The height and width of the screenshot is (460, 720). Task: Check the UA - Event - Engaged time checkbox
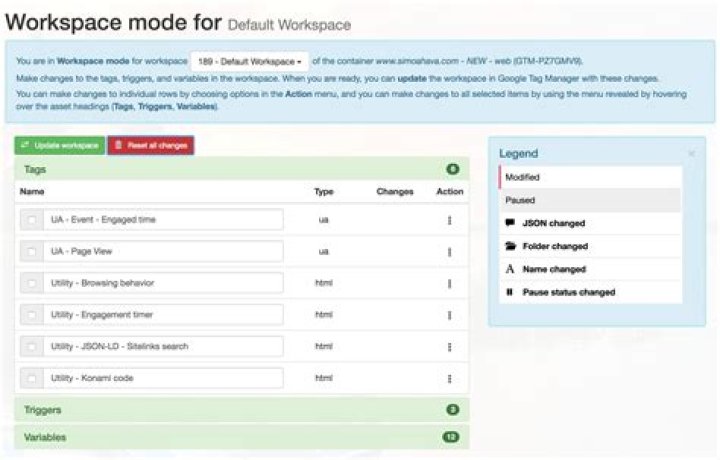[x=32, y=220]
